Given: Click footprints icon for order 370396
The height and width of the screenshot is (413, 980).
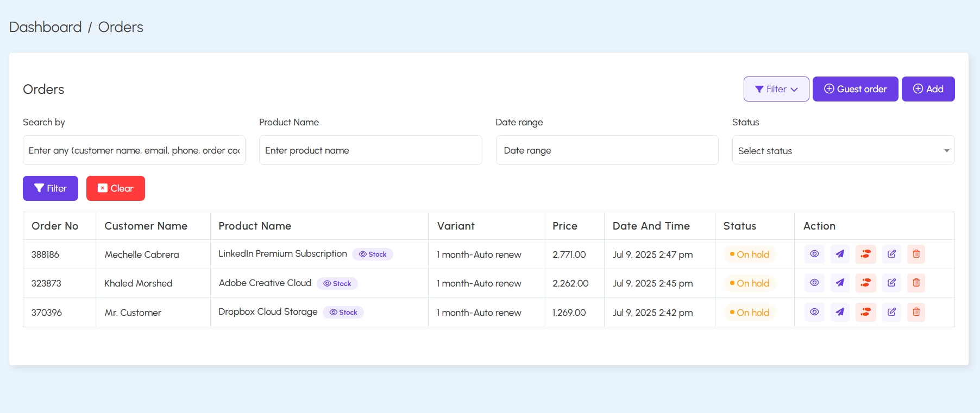Looking at the screenshot, I should (866, 312).
